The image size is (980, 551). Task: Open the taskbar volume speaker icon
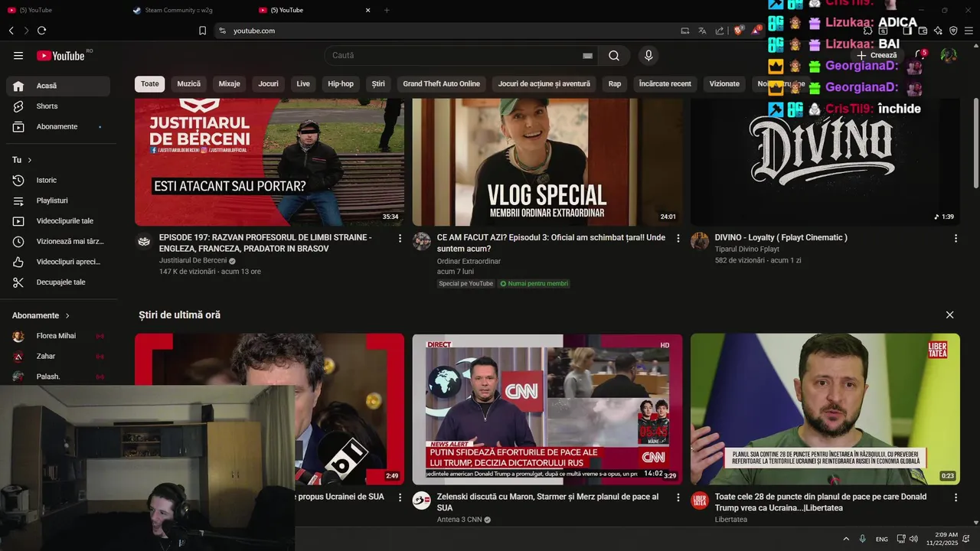pyautogui.click(x=913, y=539)
